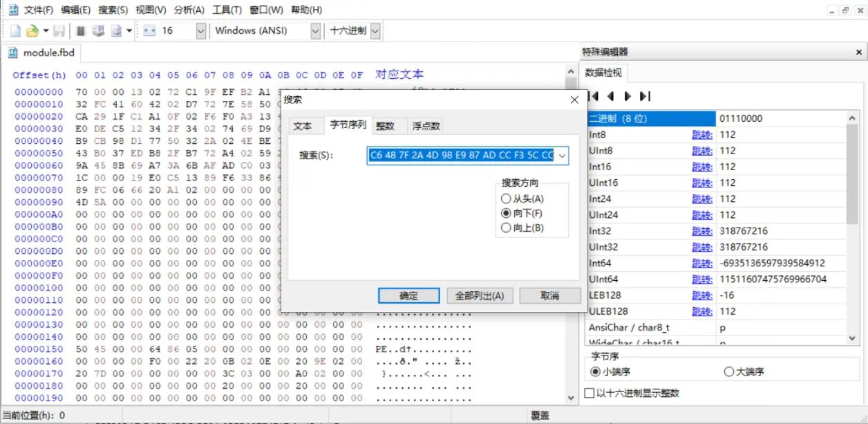Click the 覆盖 overwrite mode status entry
Viewport: 868px width, 424px height.
click(x=540, y=416)
